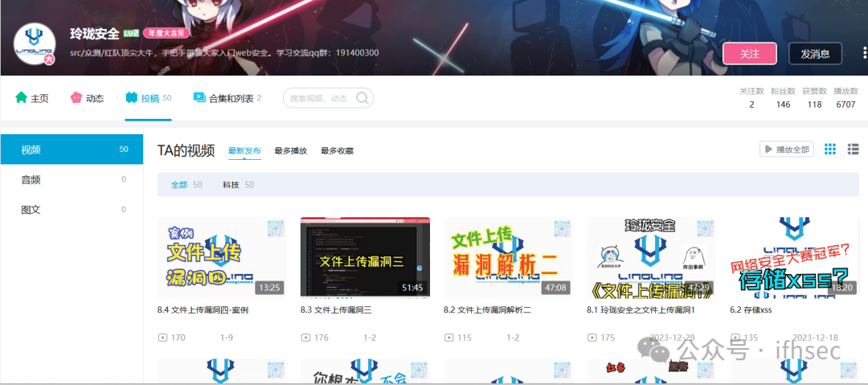868x385 pixels.
Task: Sort videos by 最多播放
Action: [x=291, y=150]
